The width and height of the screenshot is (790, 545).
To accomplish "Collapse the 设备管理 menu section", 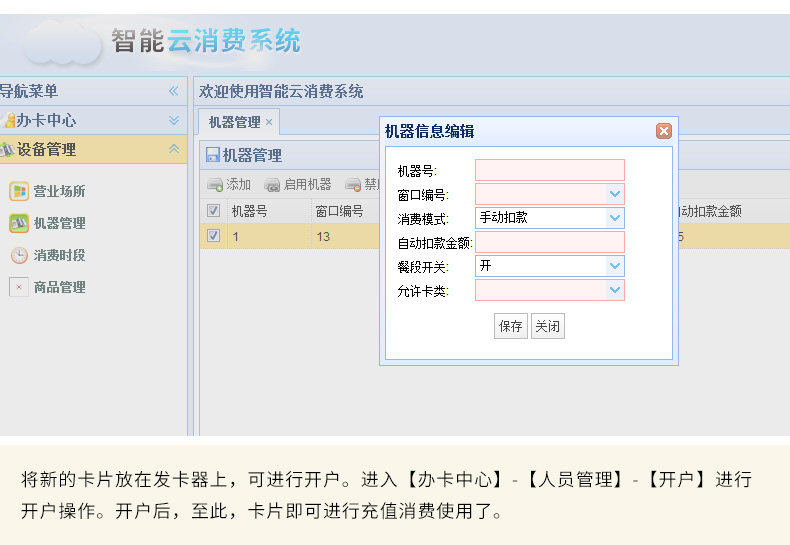I will 174,149.
